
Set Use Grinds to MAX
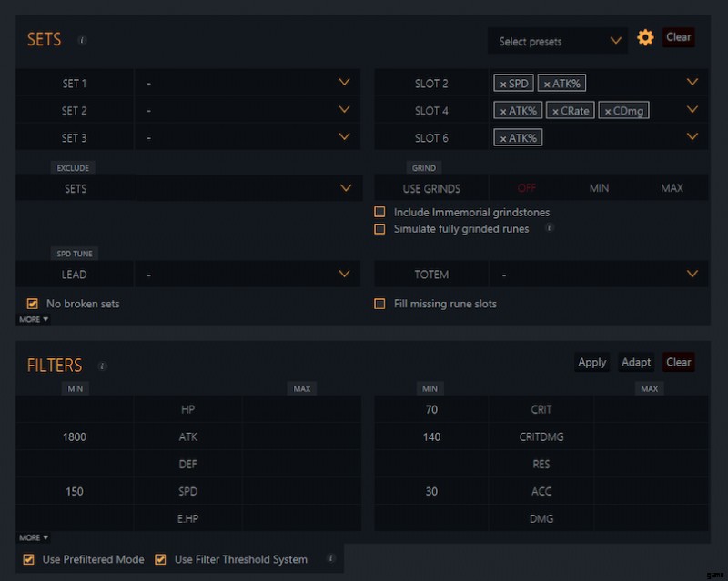672,188
